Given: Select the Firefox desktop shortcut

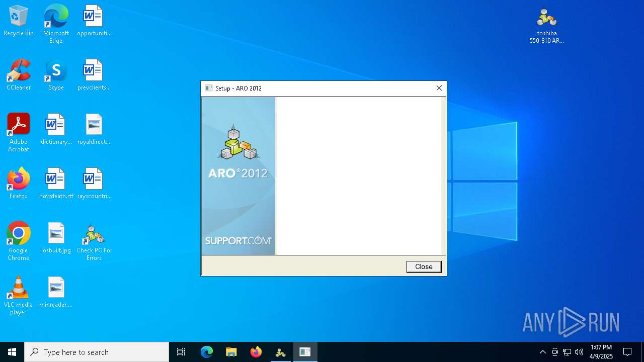Looking at the screenshot, I should (x=19, y=184).
